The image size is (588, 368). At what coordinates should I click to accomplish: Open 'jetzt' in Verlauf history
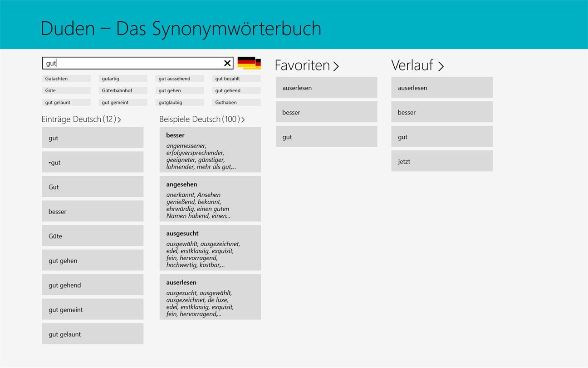coord(442,161)
